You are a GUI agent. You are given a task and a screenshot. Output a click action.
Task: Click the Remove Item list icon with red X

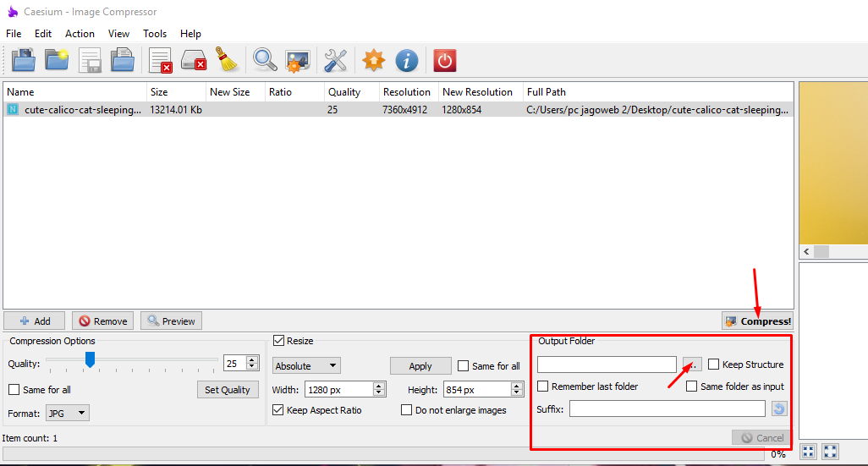point(160,60)
